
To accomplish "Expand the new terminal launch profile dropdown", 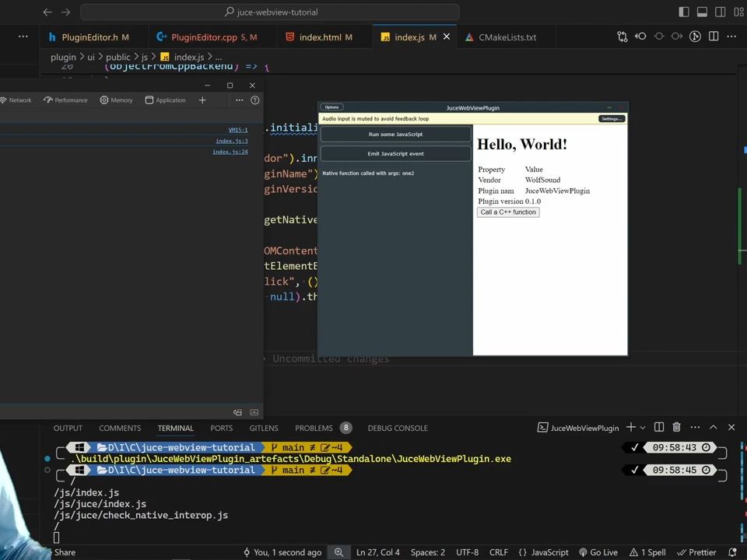I will pyautogui.click(x=643, y=428).
